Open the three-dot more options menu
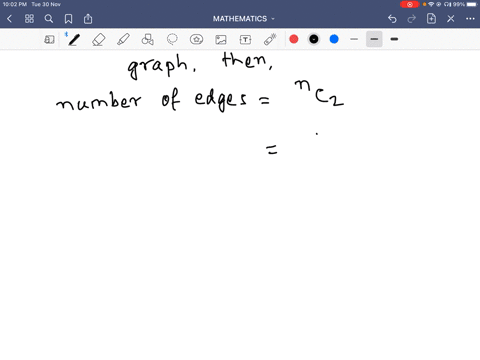This screenshot has width=480, height=360. point(470,19)
